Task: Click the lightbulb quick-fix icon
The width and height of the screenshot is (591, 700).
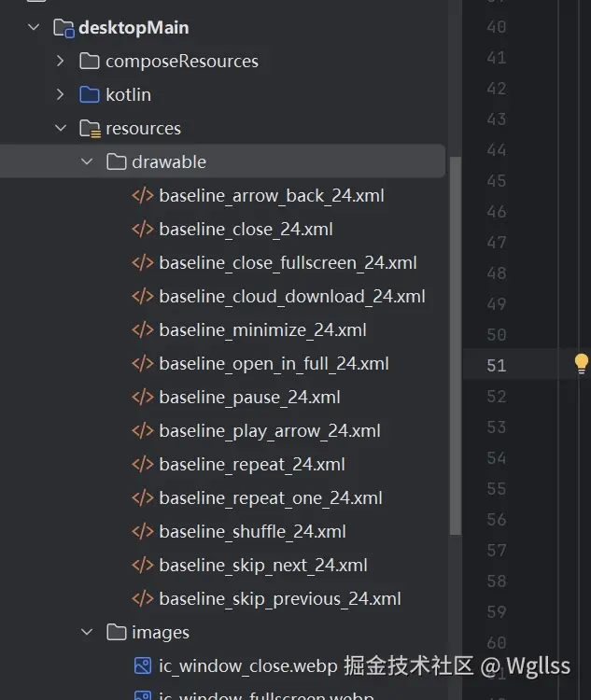Action: [x=581, y=364]
